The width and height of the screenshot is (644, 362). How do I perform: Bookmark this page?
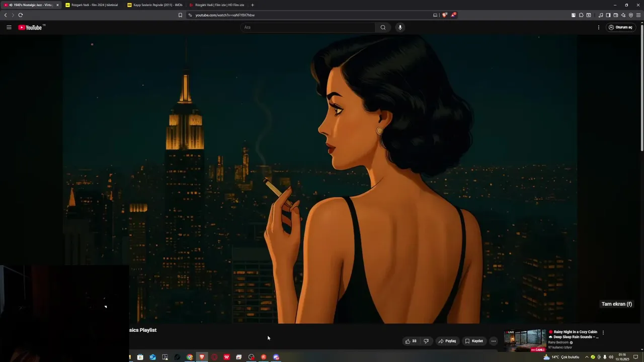click(180, 15)
